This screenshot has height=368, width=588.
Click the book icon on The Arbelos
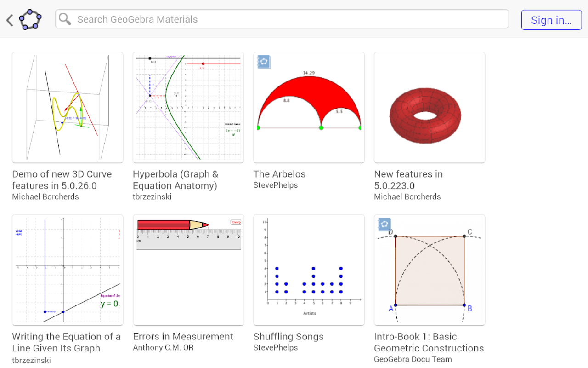click(264, 62)
